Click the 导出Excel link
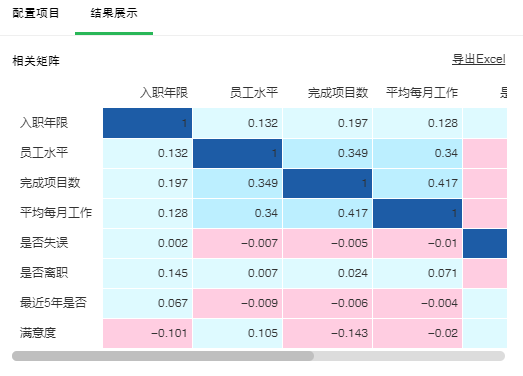Screen dimensions: 523x376 478,59
